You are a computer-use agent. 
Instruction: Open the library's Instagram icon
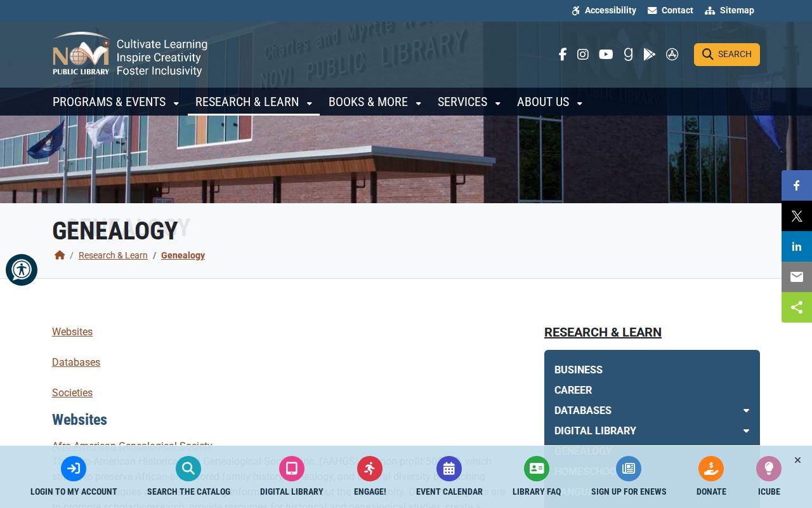point(583,54)
